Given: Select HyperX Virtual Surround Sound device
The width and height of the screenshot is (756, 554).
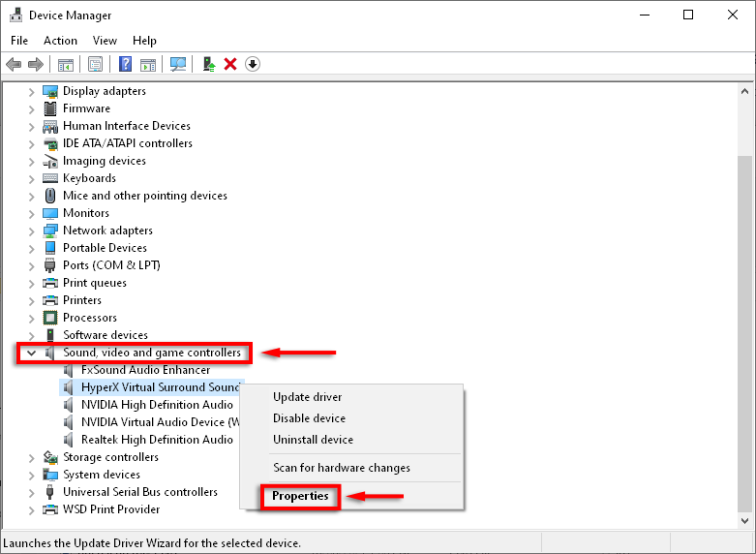Looking at the screenshot, I should (160, 387).
